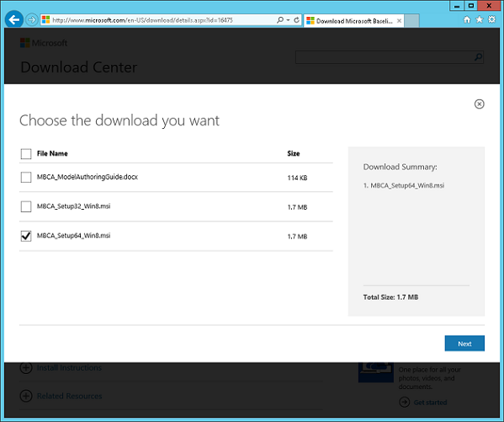Open a new blank tab

[411, 21]
